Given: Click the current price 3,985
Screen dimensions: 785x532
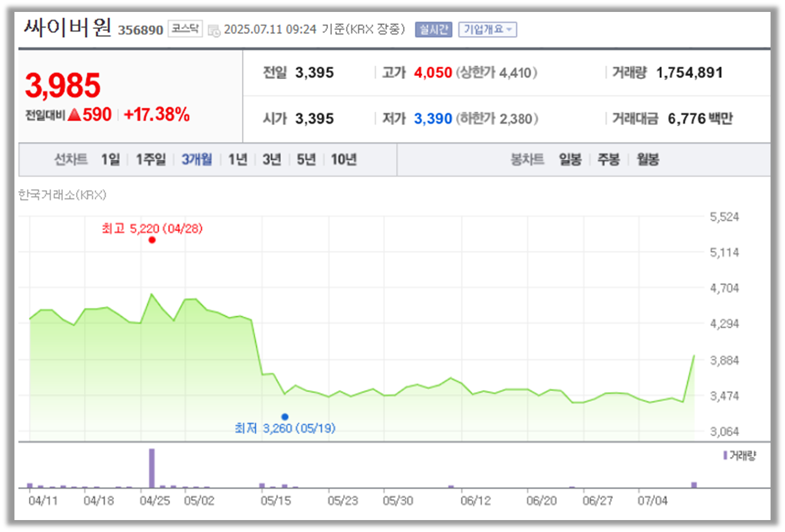Looking at the screenshot, I should pos(63,85).
